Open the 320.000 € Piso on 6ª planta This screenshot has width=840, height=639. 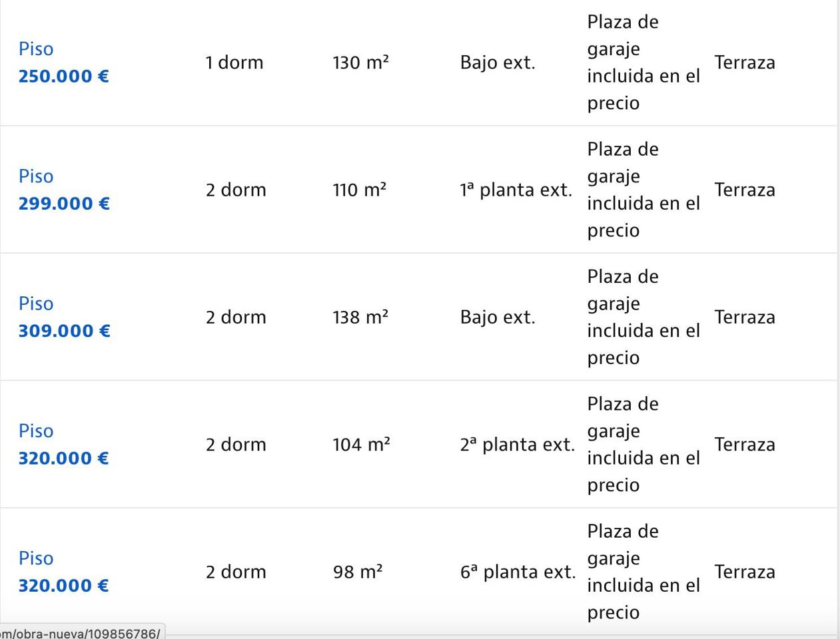tap(63, 572)
